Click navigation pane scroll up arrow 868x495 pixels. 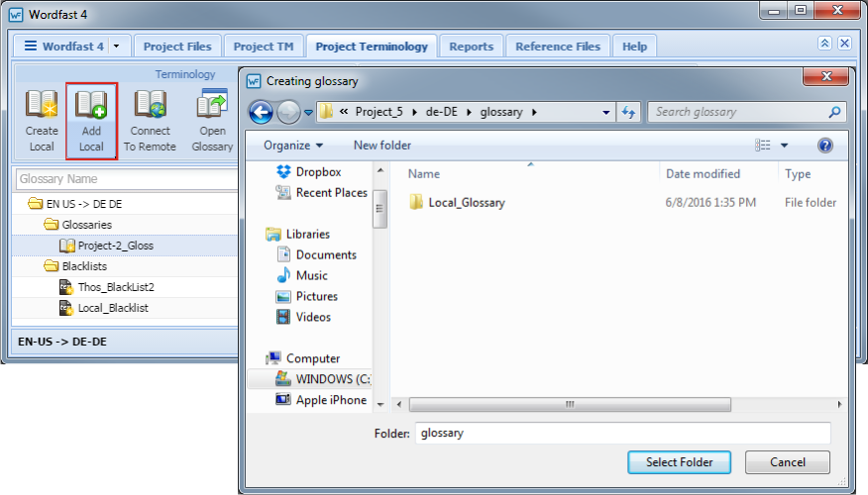point(380,171)
